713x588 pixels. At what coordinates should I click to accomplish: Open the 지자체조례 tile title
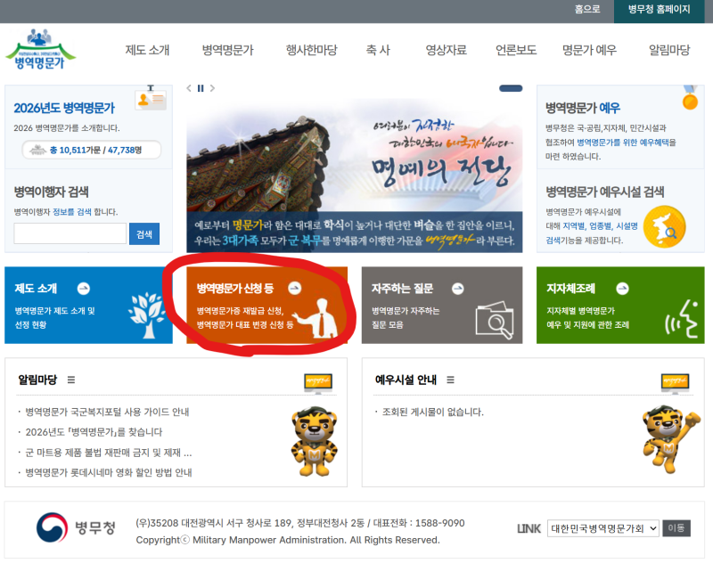click(x=570, y=288)
